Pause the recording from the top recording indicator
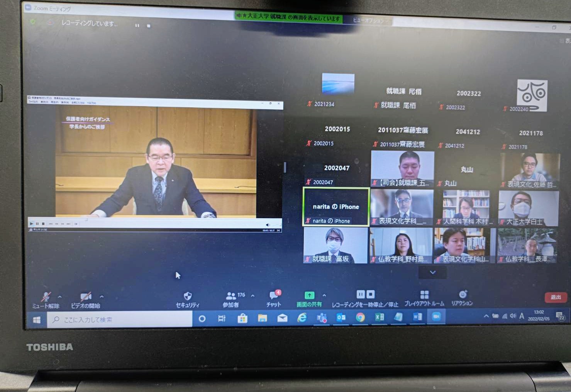The image size is (571, 392). [137, 25]
